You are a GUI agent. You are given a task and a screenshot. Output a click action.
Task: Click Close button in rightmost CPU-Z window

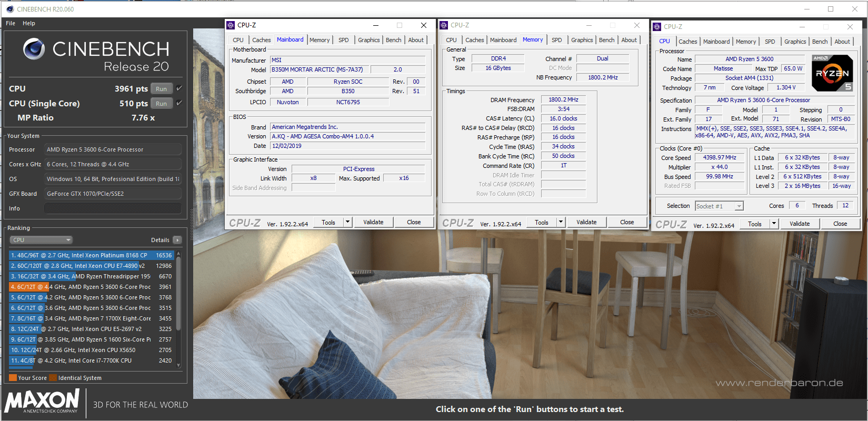(x=840, y=224)
